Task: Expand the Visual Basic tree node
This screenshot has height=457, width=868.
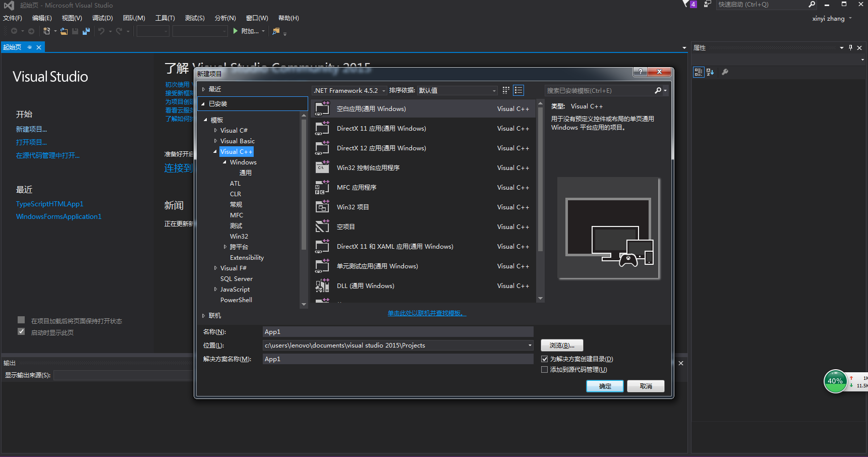Action: (216, 141)
